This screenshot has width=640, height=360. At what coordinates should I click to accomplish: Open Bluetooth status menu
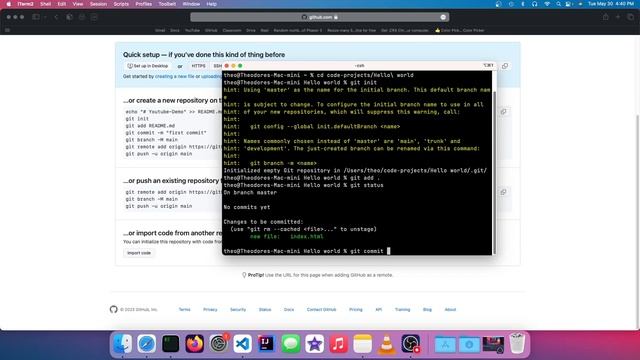523,4
